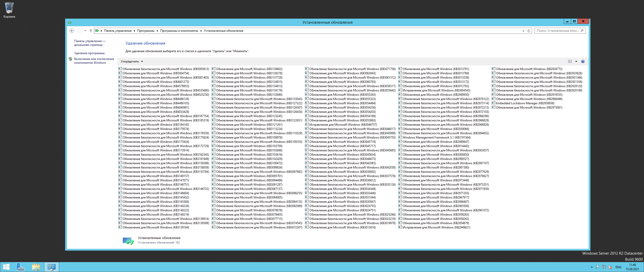Viewport: 644px width, 272px height.
Task: Open Action Center flag tray icon
Action: point(598,267)
